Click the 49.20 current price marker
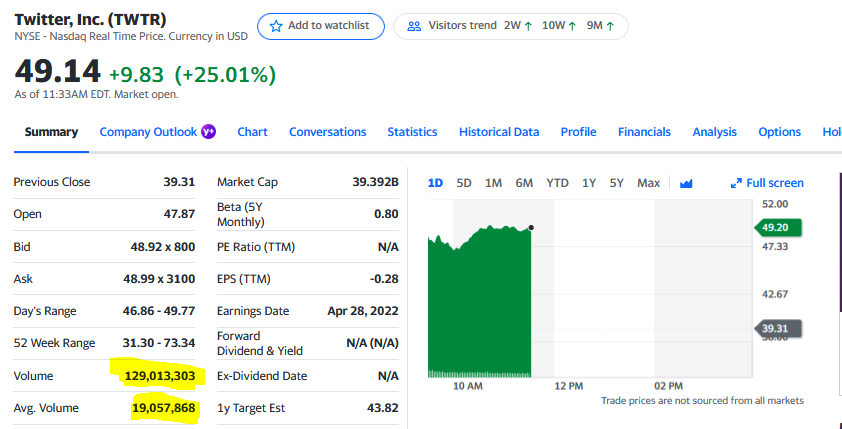The width and height of the screenshot is (842, 429). [x=778, y=228]
